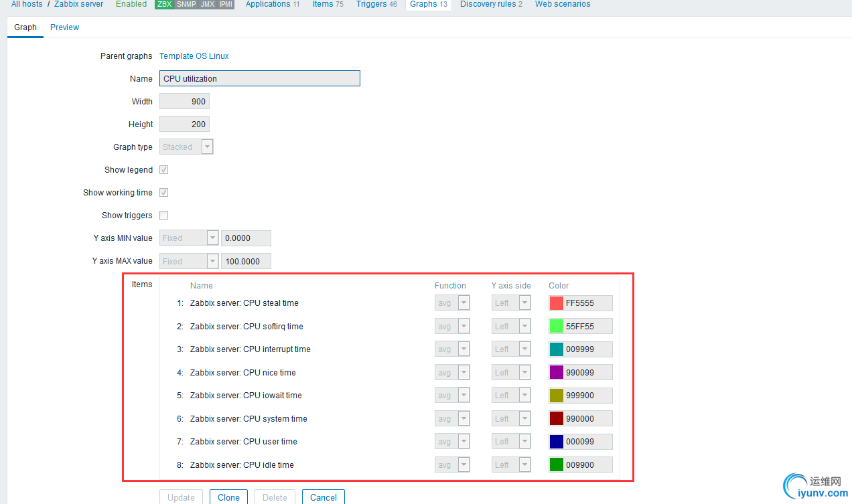
Task: Open the Graphs 13 tab
Action: pos(429,4)
